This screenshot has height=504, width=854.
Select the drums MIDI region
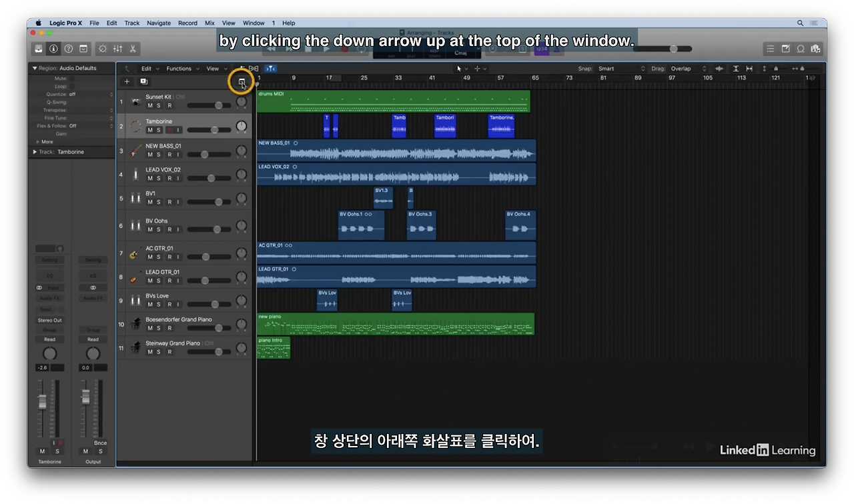coord(394,101)
